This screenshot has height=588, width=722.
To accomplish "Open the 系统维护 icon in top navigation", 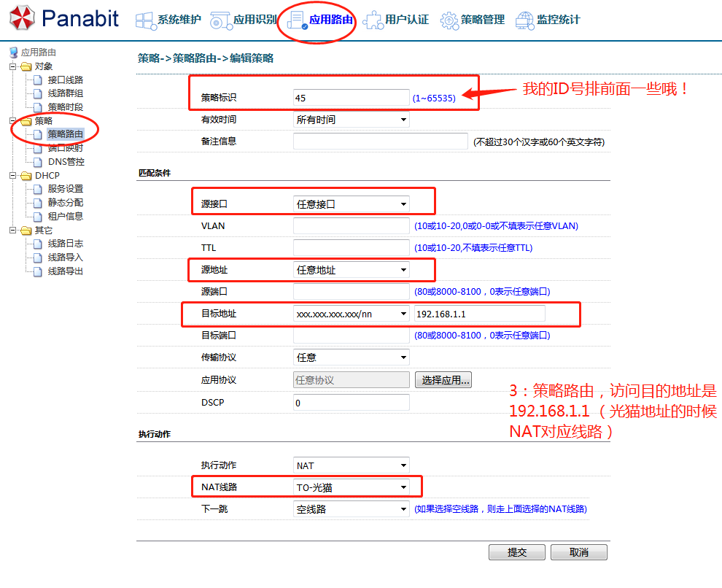I will (x=145, y=20).
